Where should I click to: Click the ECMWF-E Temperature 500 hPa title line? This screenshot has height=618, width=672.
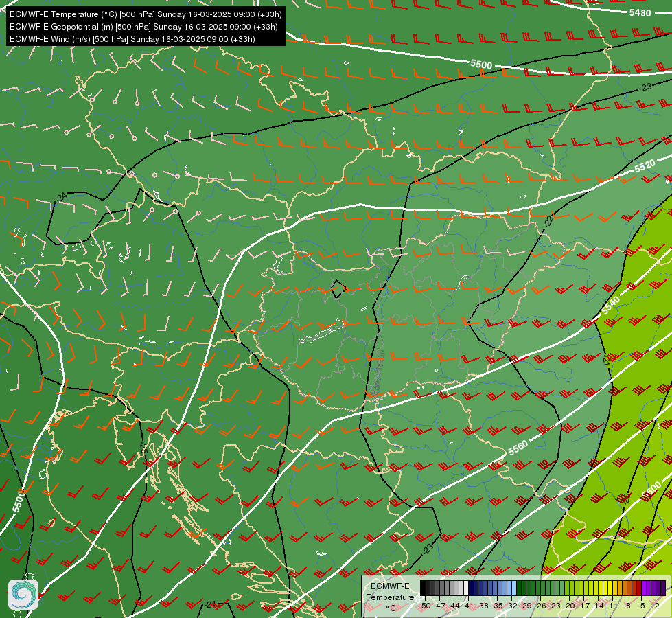tap(146, 14)
